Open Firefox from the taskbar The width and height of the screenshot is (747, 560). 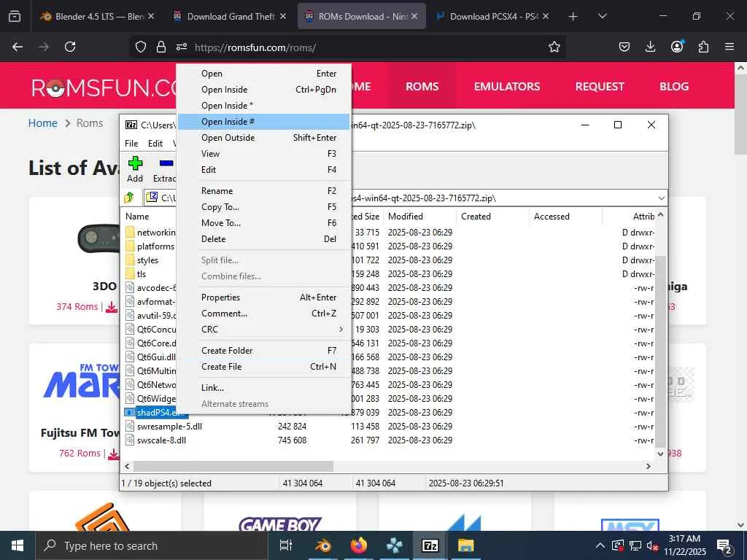359,545
